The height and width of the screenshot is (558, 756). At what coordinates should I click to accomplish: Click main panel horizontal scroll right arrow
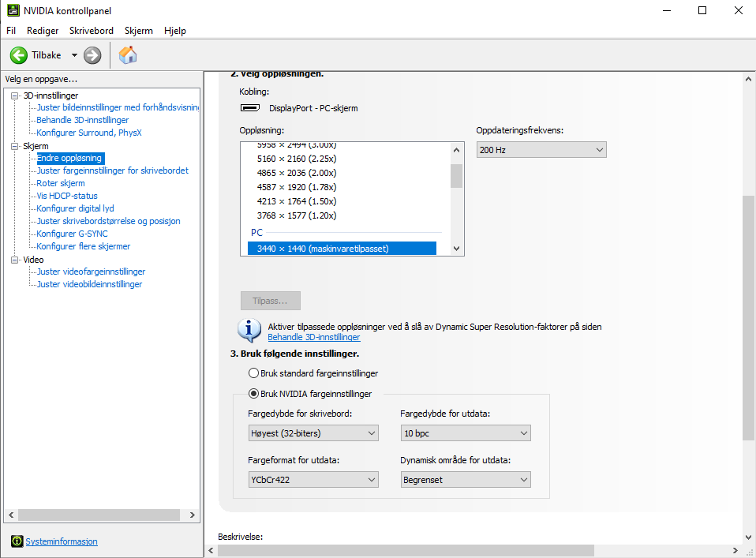tap(735, 550)
